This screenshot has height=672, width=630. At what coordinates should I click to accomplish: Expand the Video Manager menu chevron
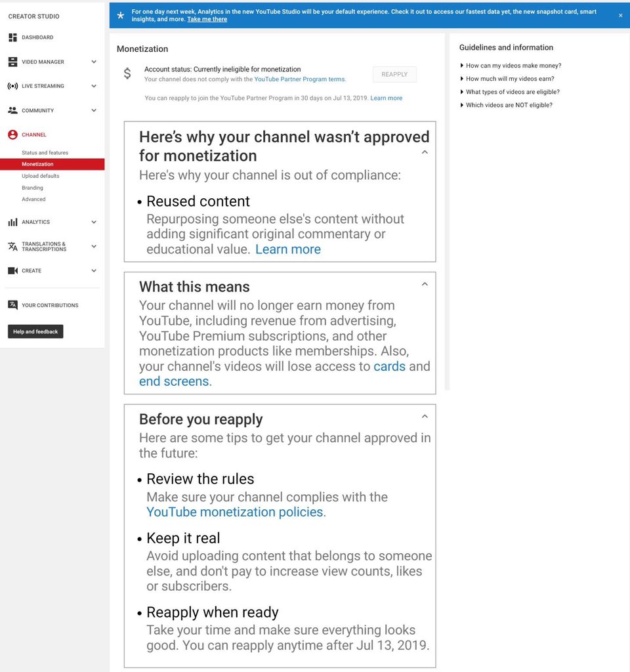coord(94,62)
